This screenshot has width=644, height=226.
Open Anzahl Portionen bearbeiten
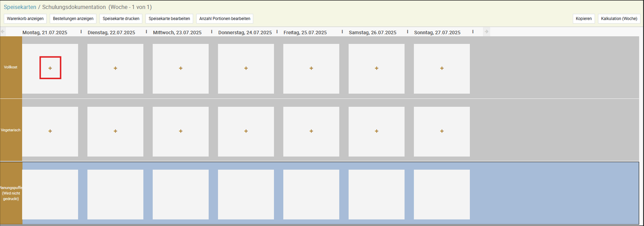pos(225,19)
